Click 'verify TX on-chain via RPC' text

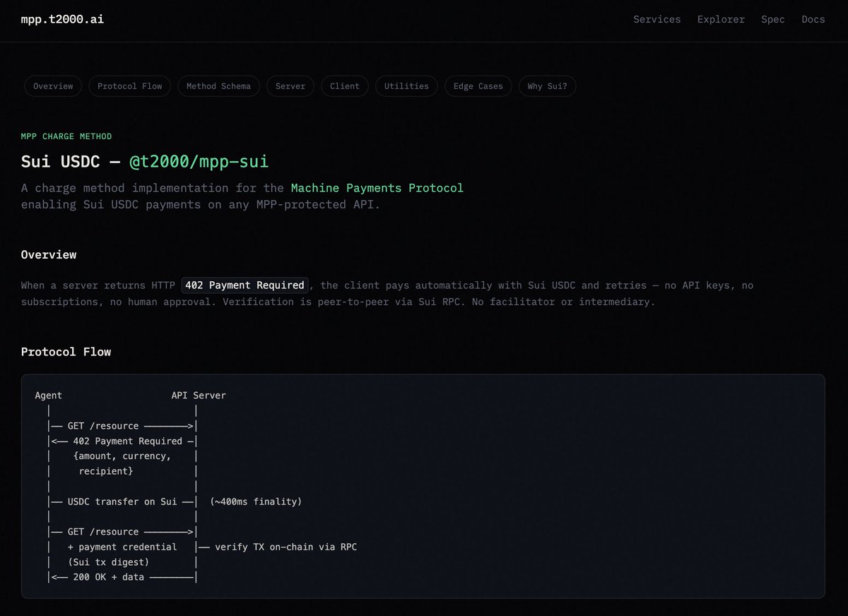286,547
